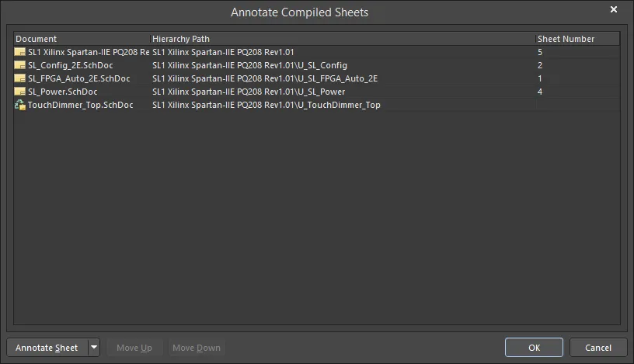Confirm with the OK button
This screenshot has height=364, width=634.
534,348
